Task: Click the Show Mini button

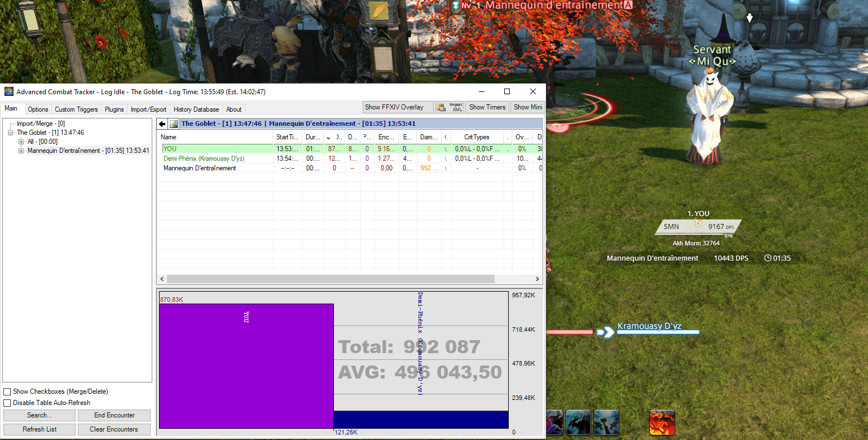Action: pyautogui.click(x=527, y=107)
